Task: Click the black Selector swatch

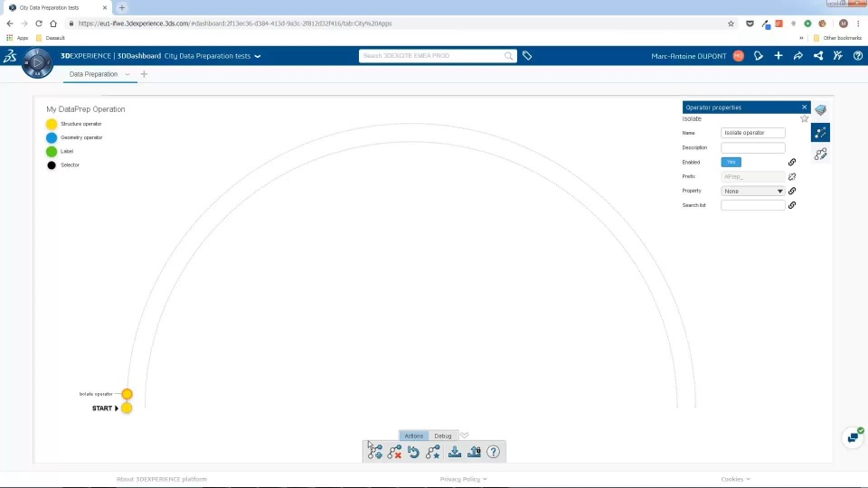Action: click(52, 164)
